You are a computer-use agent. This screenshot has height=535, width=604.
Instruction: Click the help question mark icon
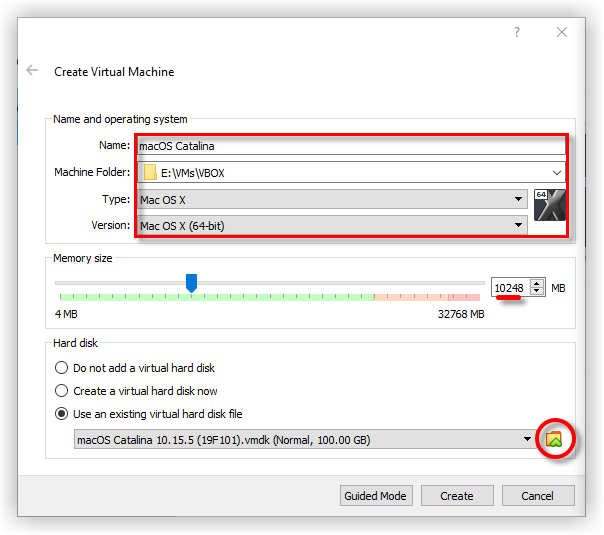click(517, 32)
